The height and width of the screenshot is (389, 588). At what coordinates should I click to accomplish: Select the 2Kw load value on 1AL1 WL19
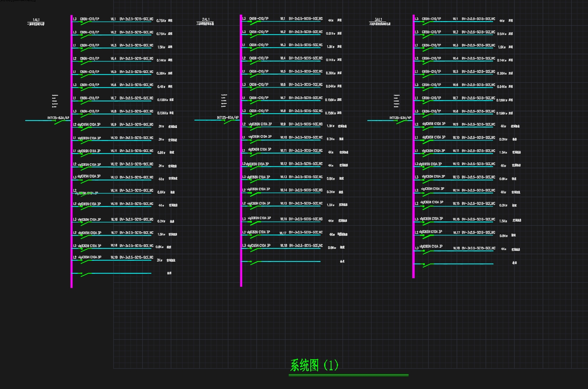(x=159, y=260)
